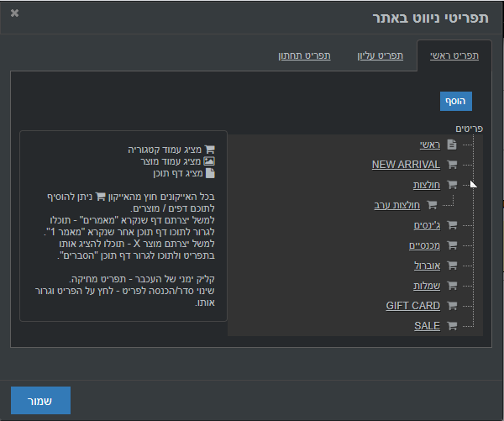Save changes with the שמור button
This screenshot has height=421, width=504.
coord(40,401)
